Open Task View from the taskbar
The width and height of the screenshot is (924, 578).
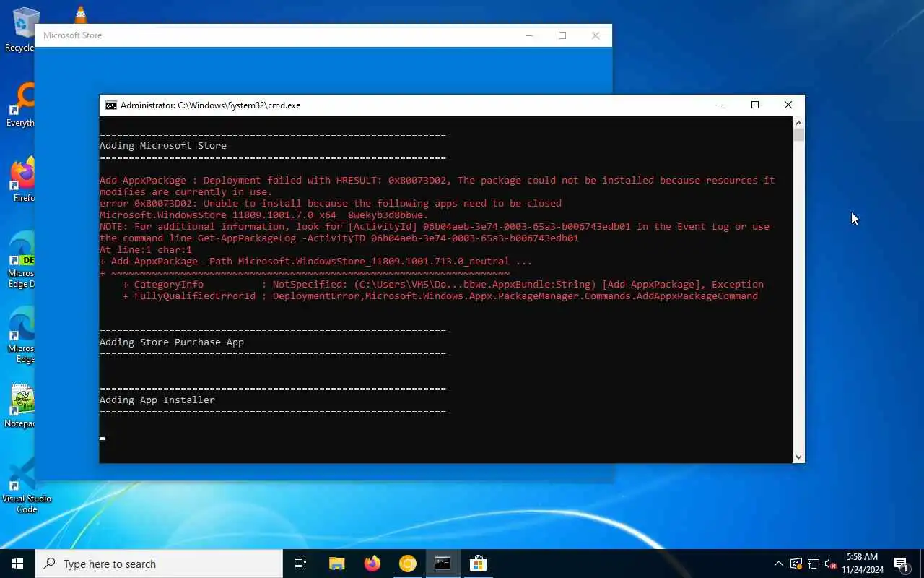[300, 564]
